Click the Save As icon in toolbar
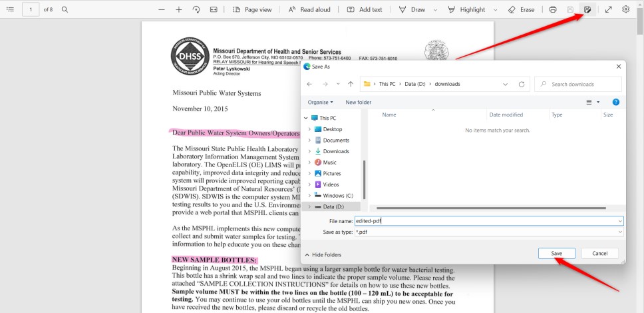 (587, 9)
